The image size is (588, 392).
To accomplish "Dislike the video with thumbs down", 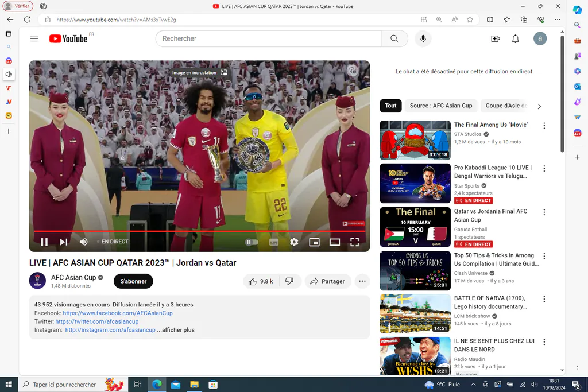I will click(x=289, y=281).
